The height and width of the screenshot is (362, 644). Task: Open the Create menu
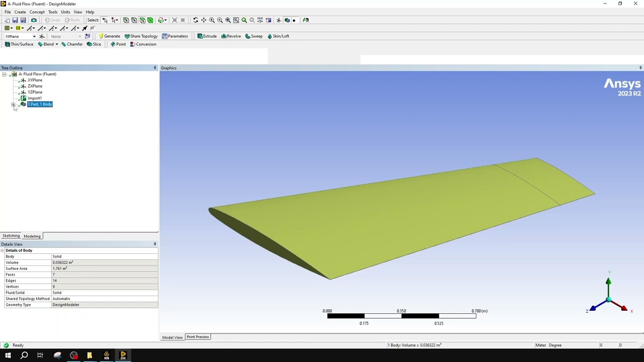pyautogui.click(x=20, y=12)
